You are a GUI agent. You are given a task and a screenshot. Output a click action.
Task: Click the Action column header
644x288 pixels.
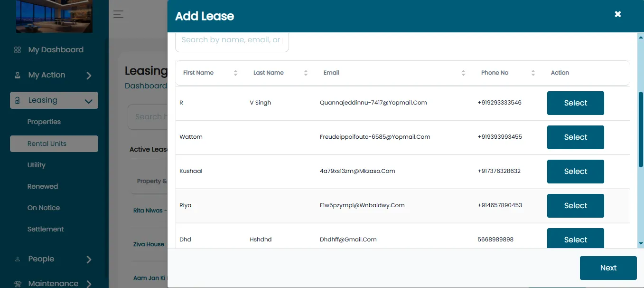tap(560, 73)
